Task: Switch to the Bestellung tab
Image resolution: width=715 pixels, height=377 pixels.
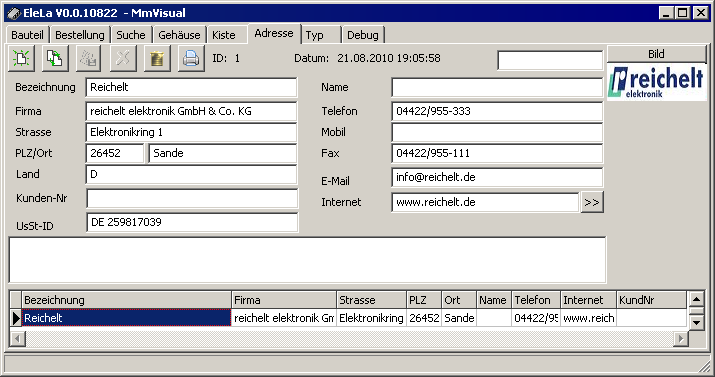Action: (80, 35)
